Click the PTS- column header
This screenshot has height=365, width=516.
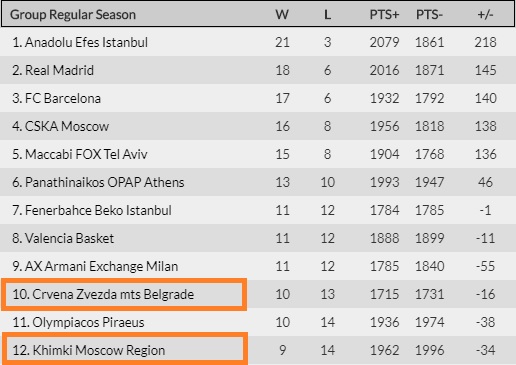pos(429,15)
